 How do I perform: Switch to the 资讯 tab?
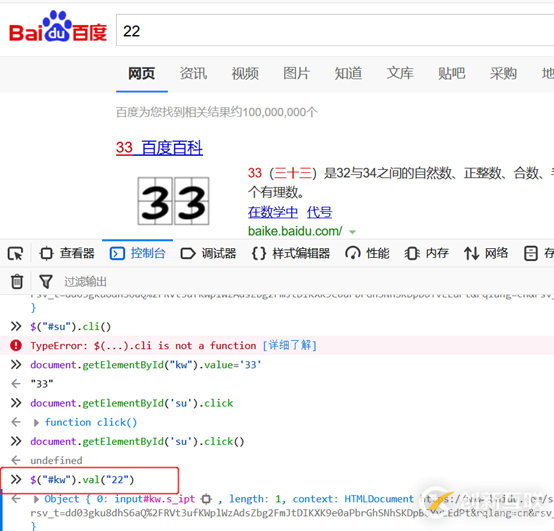(193, 73)
